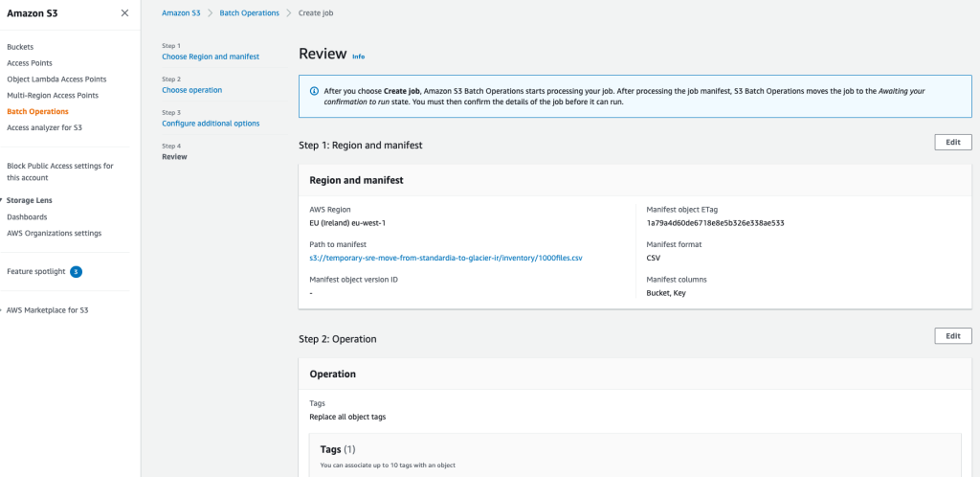980x477 pixels.
Task: Open Batch Operations in the sidebar
Action: pos(37,111)
